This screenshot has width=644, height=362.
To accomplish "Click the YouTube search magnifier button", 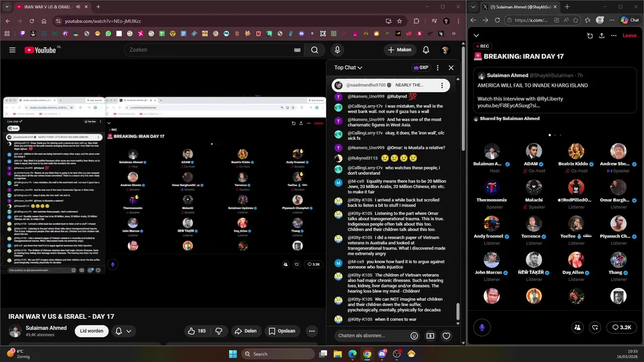I will [314, 50].
